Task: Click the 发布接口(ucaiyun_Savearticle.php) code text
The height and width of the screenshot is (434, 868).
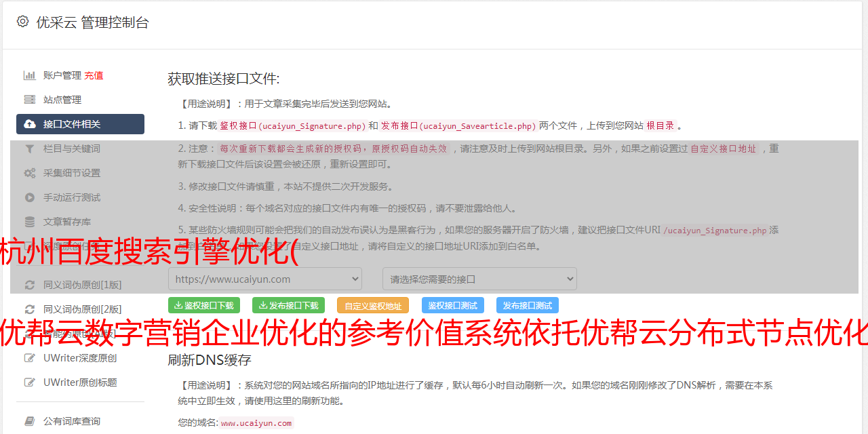Action: point(458,126)
